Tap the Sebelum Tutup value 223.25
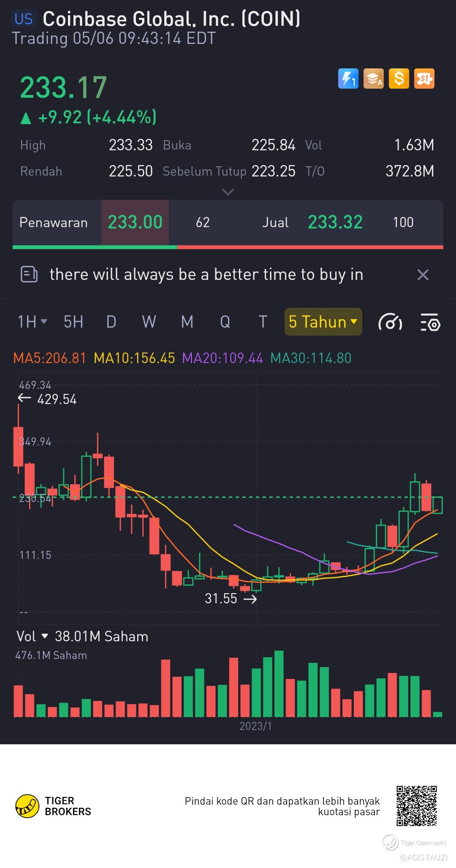 pos(274,171)
